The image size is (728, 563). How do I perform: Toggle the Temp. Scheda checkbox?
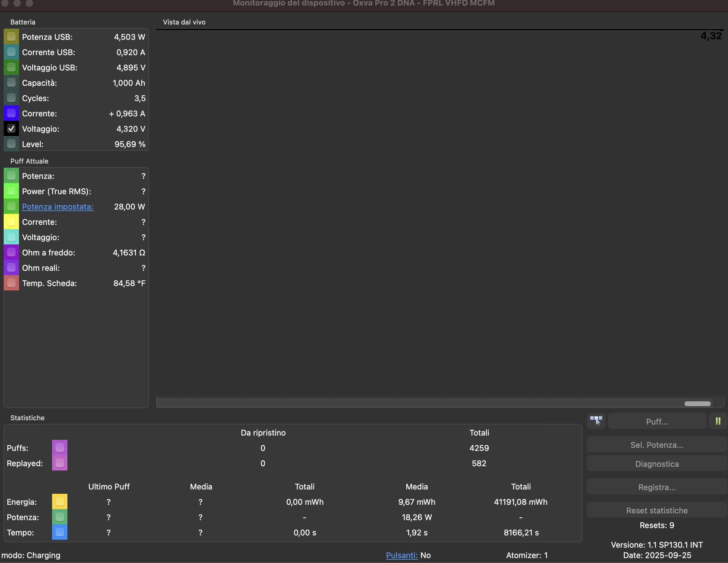[x=11, y=283]
